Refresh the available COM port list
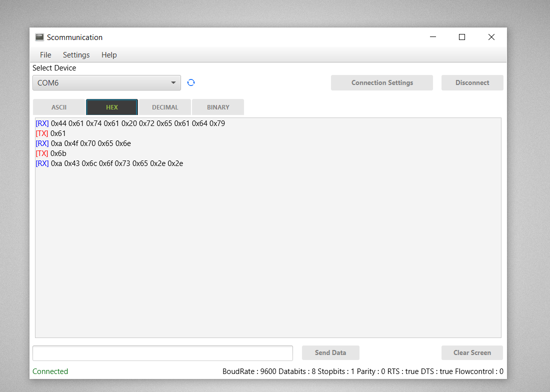Image resolution: width=550 pixels, height=392 pixels. [x=191, y=82]
